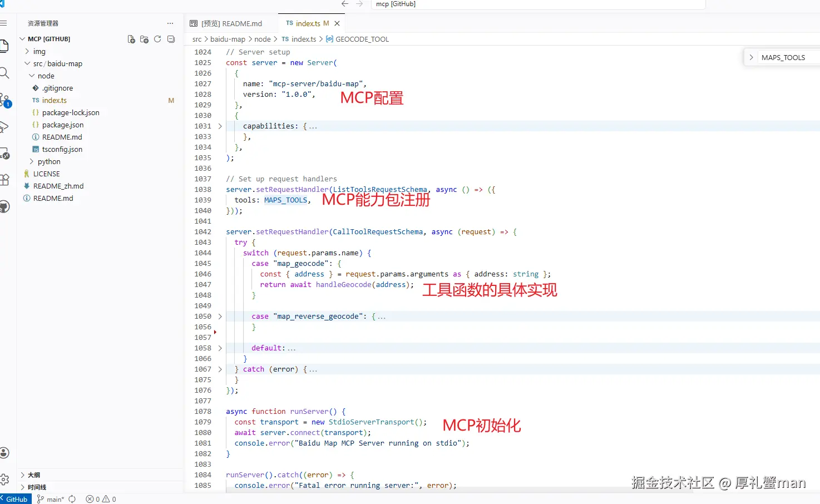Click the mcp [GitHub] command center box
This screenshot has width=820, height=504.
(x=538, y=4)
